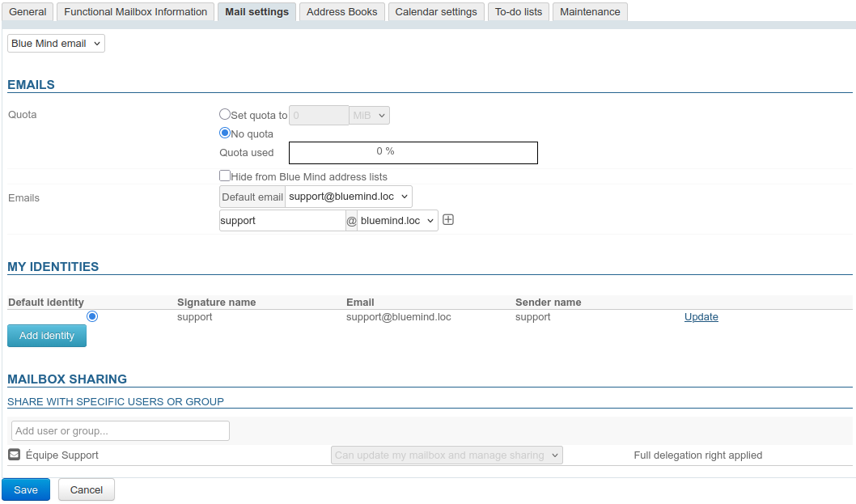
Task: Click the plus icon to add email alias
Action: [x=448, y=220]
